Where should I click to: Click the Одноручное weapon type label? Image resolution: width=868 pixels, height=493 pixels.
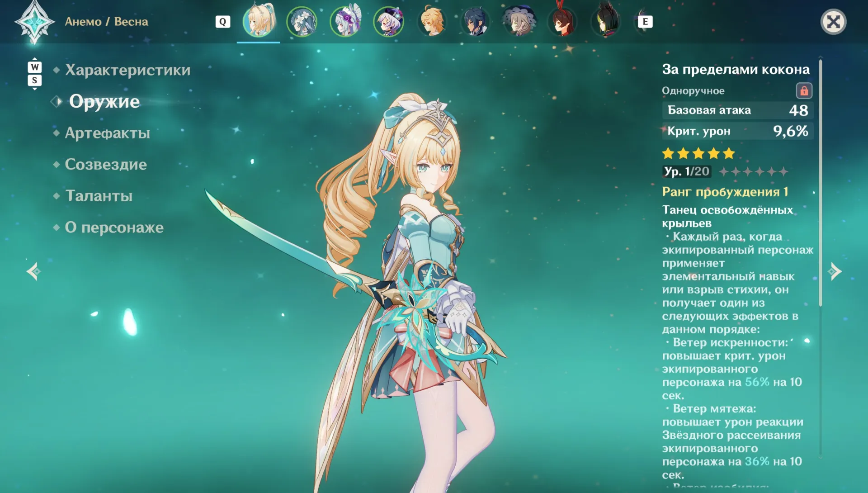(x=693, y=91)
